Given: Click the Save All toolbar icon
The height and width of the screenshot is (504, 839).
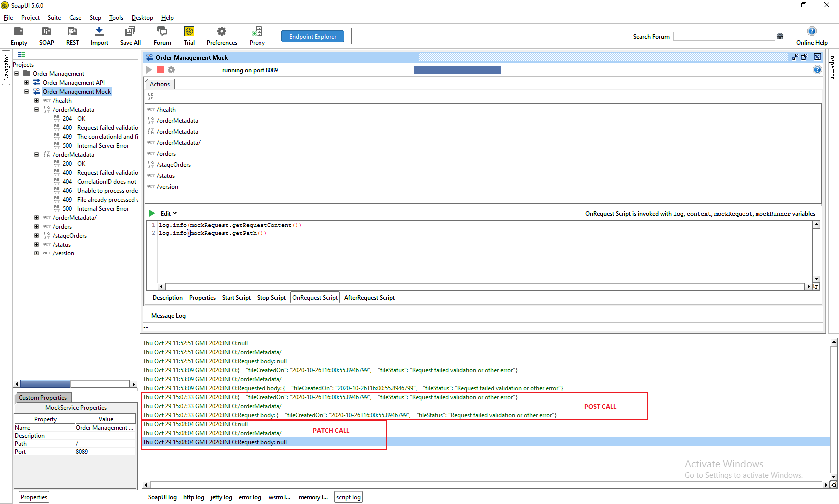Looking at the screenshot, I should click(x=130, y=32).
